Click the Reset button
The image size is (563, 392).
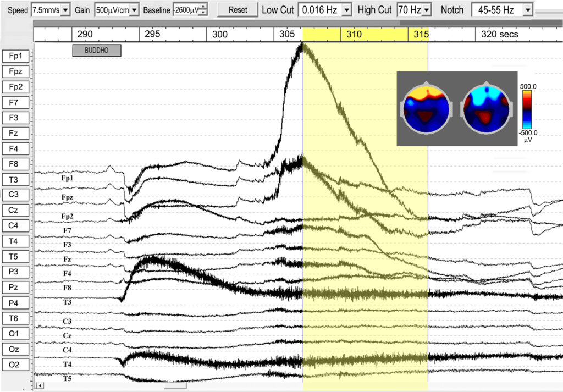coord(238,10)
